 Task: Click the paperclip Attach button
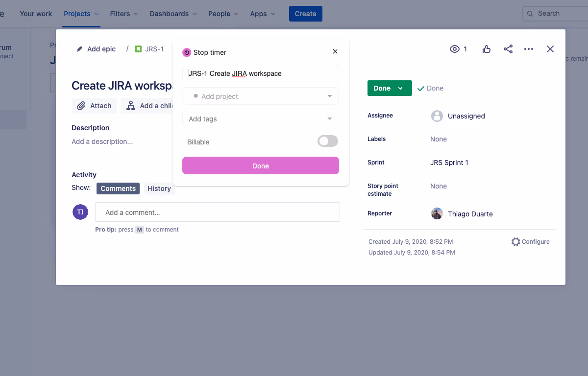[x=94, y=106]
